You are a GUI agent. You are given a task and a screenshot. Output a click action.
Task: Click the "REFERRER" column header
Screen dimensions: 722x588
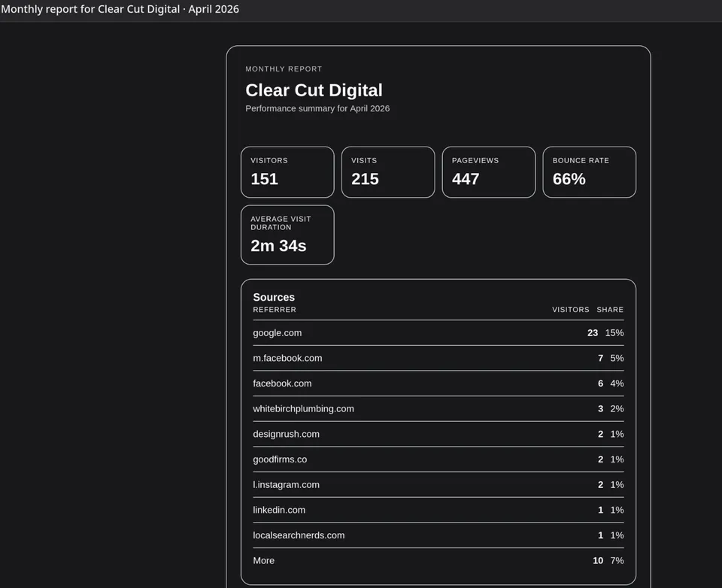[275, 310]
